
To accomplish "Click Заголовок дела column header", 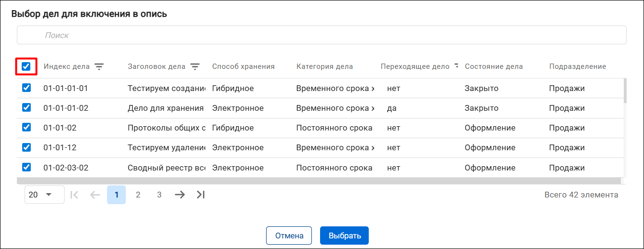I will point(157,66).
